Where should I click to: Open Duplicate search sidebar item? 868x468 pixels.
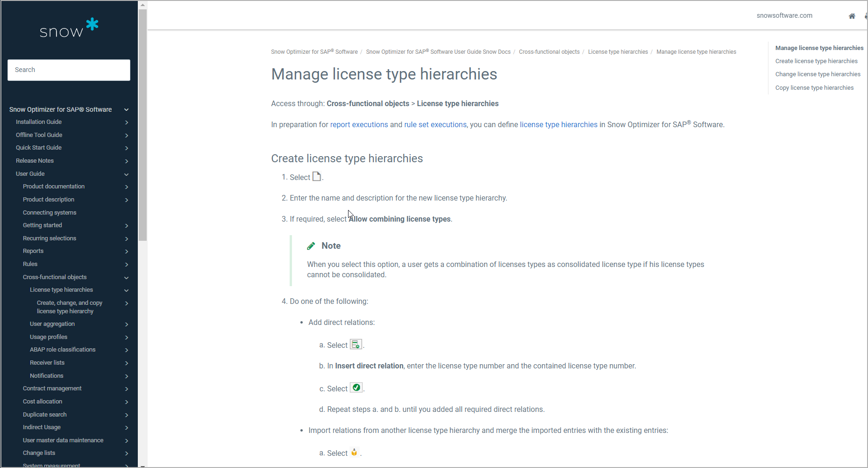click(x=45, y=415)
